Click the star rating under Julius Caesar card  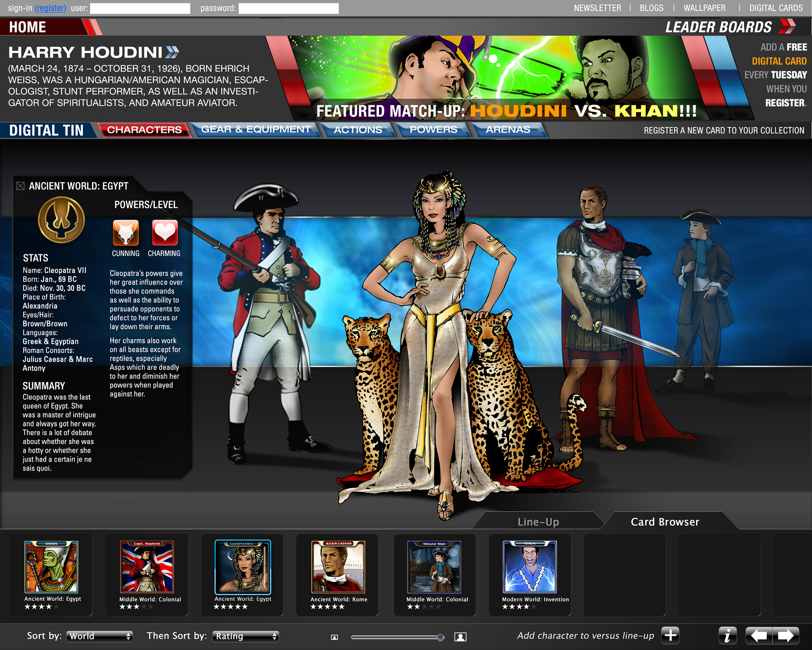pyautogui.click(x=328, y=607)
